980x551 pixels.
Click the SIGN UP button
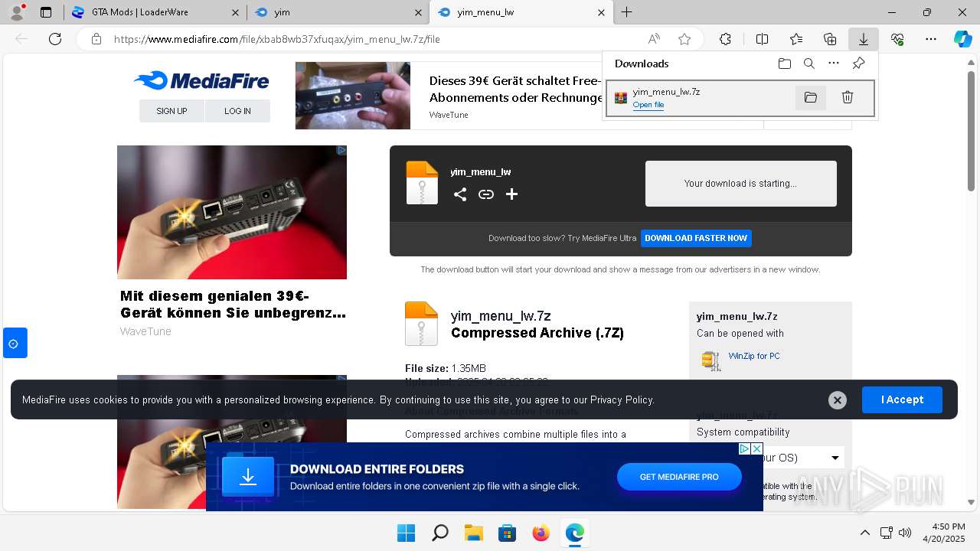(x=171, y=111)
